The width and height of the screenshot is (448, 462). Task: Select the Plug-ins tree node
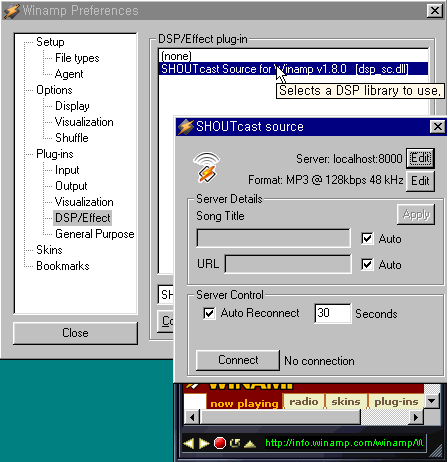(x=55, y=154)
